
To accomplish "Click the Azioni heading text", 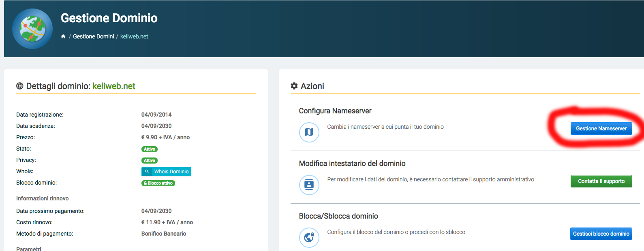I will tap(312, 86).
